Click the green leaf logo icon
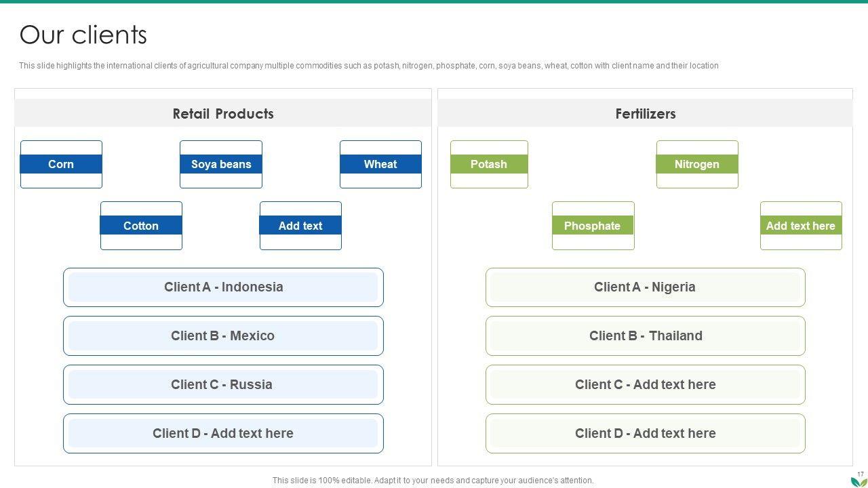 pos(859,481)
